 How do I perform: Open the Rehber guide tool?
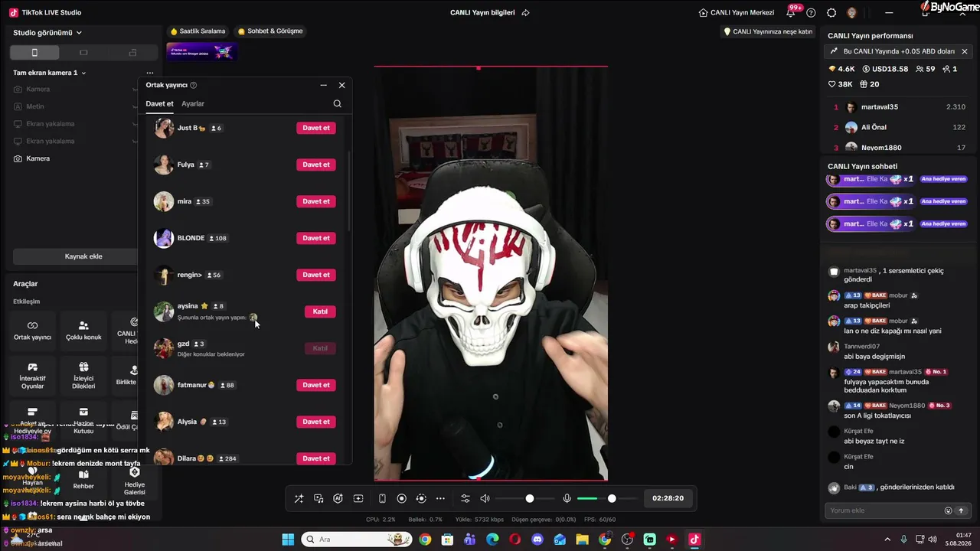click(83, 480)
